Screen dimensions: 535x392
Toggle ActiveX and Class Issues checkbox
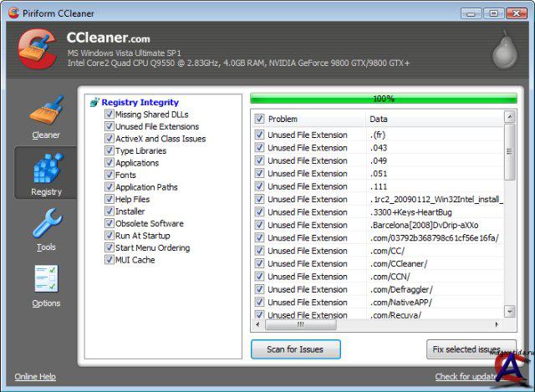coord(109,138)
